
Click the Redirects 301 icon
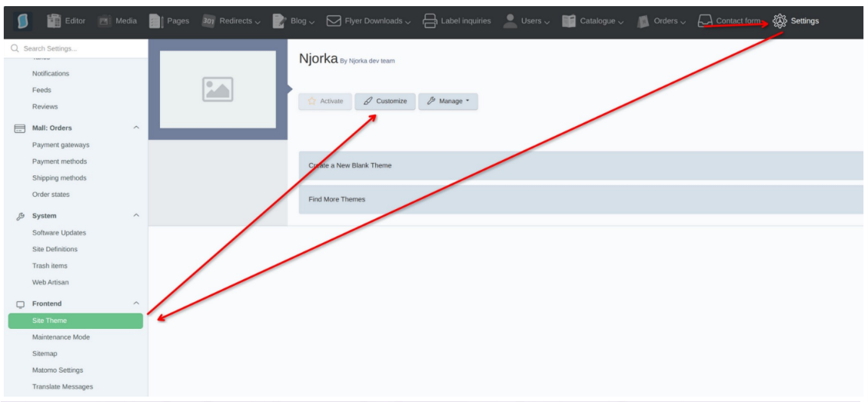208,21
